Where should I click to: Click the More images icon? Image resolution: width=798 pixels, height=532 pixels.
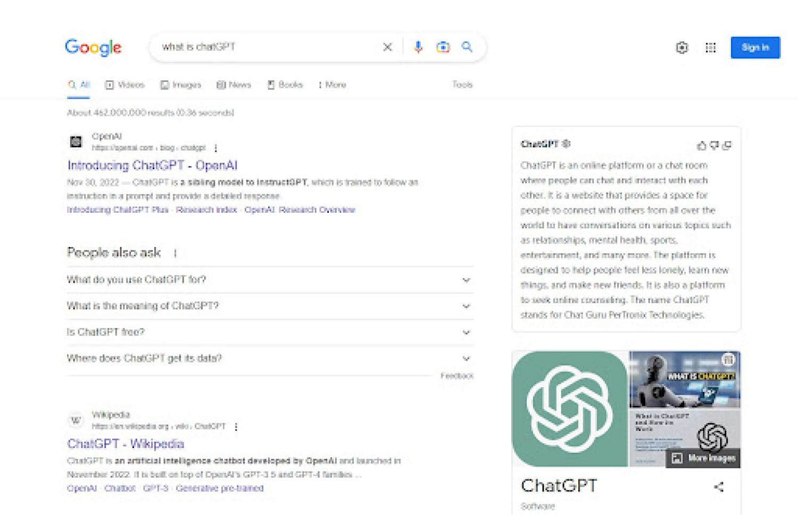[x=677, y=458]
